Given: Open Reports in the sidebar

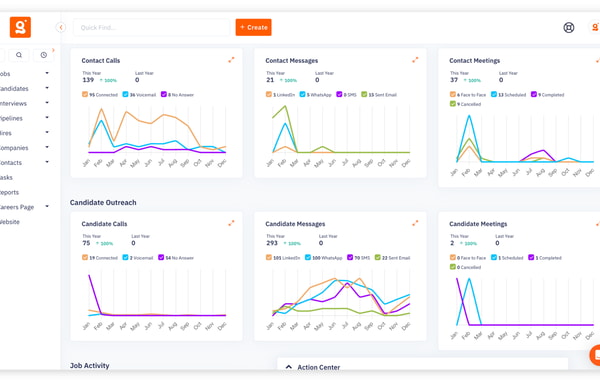Looking at the screenshot, I should pos(9,192).
